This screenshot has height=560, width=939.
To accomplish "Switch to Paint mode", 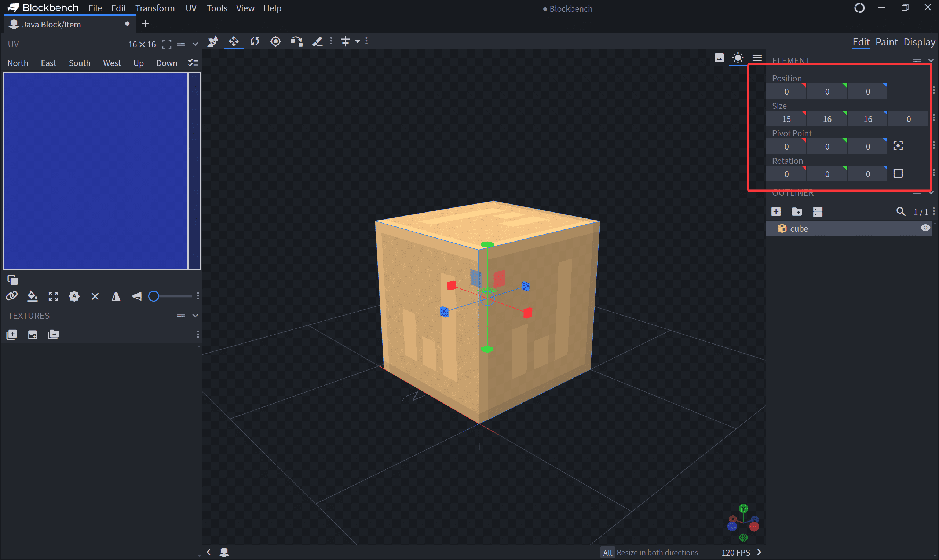I will coord(886,42).
